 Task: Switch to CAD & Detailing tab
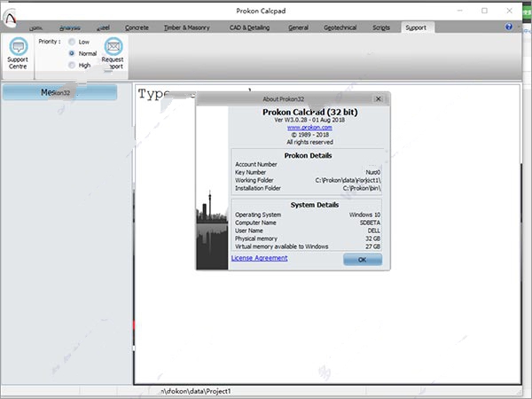[x=250, y=27]
